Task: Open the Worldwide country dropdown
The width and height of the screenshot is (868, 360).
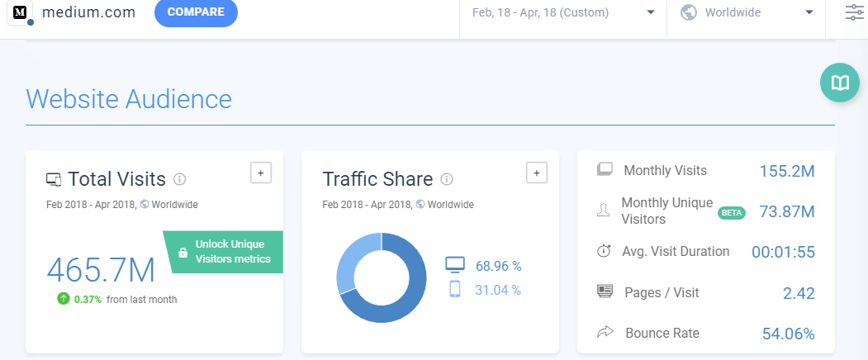Action: (746, 12)
